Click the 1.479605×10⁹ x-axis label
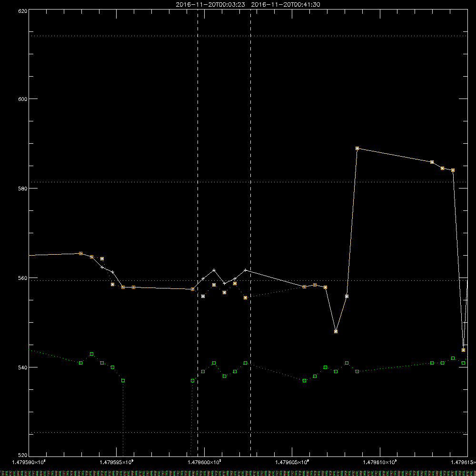This screenshot has height=476, width=476. point(292,462)
